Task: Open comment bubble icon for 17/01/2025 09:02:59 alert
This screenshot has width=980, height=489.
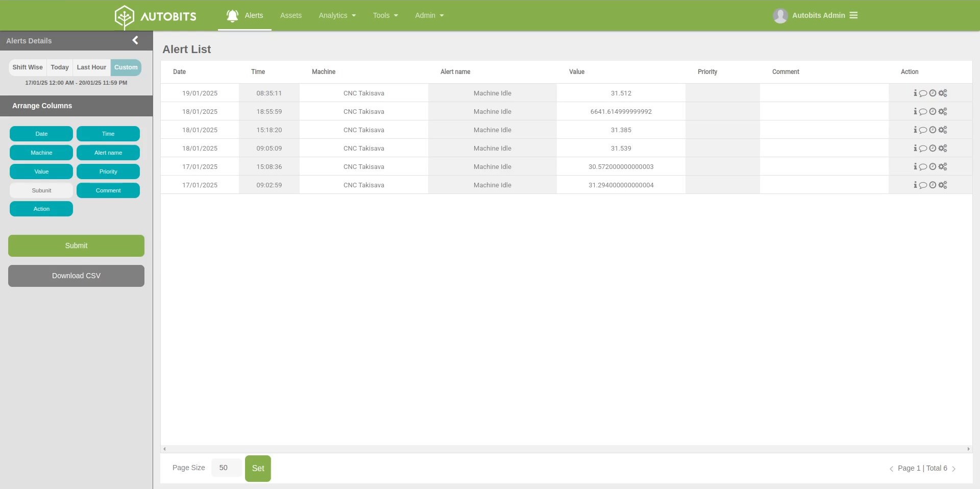Action: tap(923, 185)
